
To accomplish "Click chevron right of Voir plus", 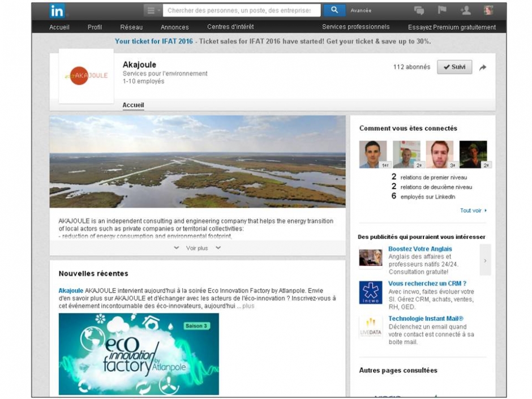I will click(x=218, y=248).
